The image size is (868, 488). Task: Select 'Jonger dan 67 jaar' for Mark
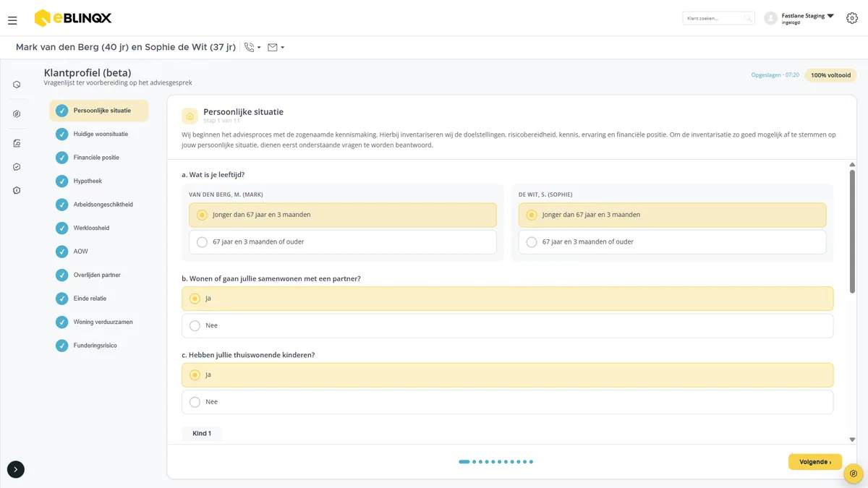click(343, 215)
